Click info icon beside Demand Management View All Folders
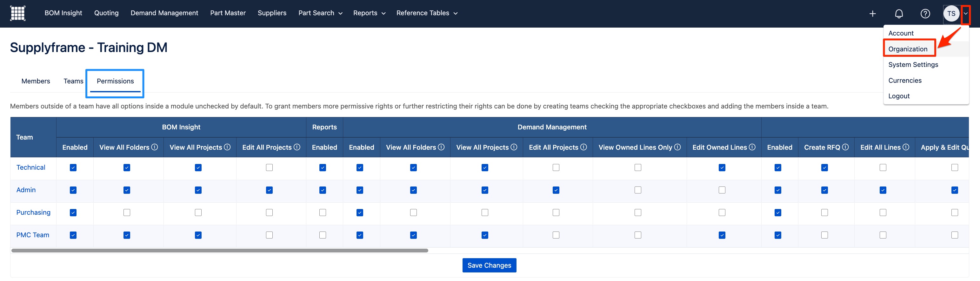 441,147
